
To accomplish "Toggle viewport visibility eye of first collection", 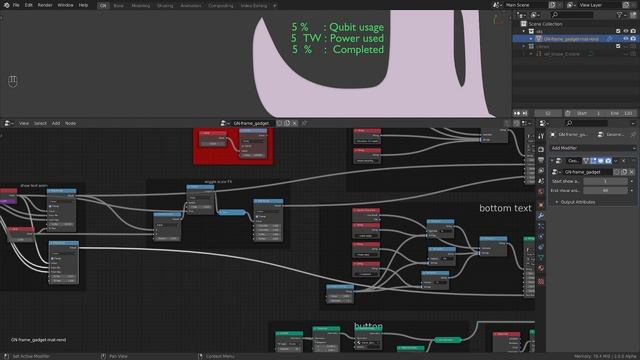I will pos(626,31).
